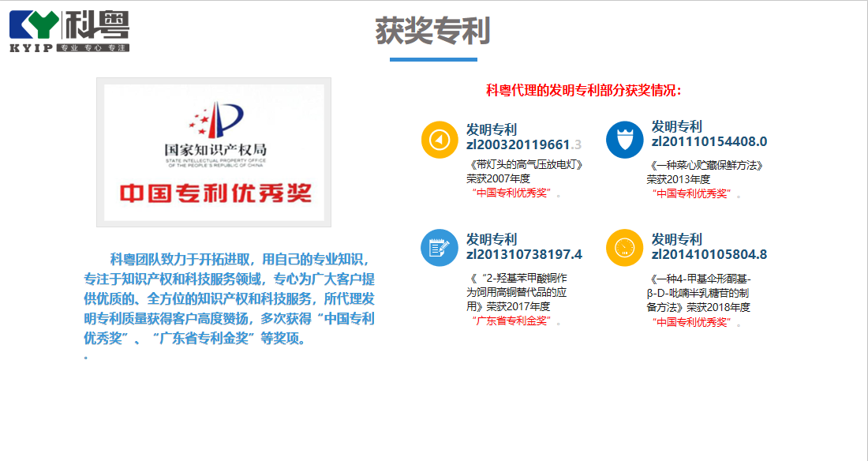Click the text 荣获2013年度

679,179
